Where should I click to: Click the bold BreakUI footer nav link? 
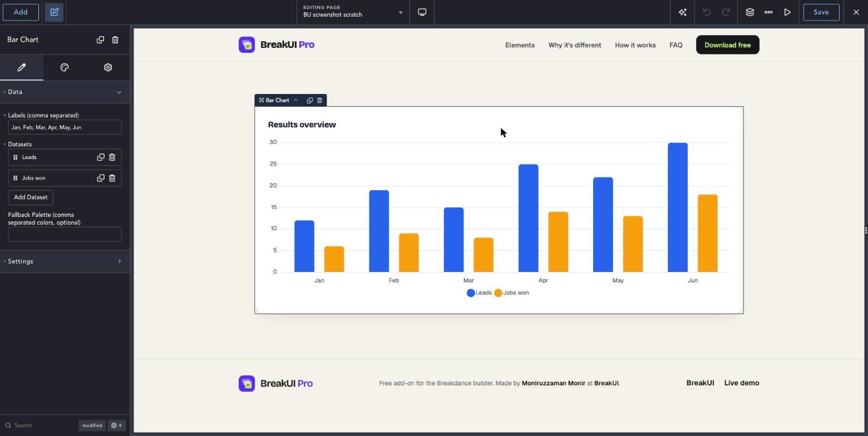tap(700, 383)
